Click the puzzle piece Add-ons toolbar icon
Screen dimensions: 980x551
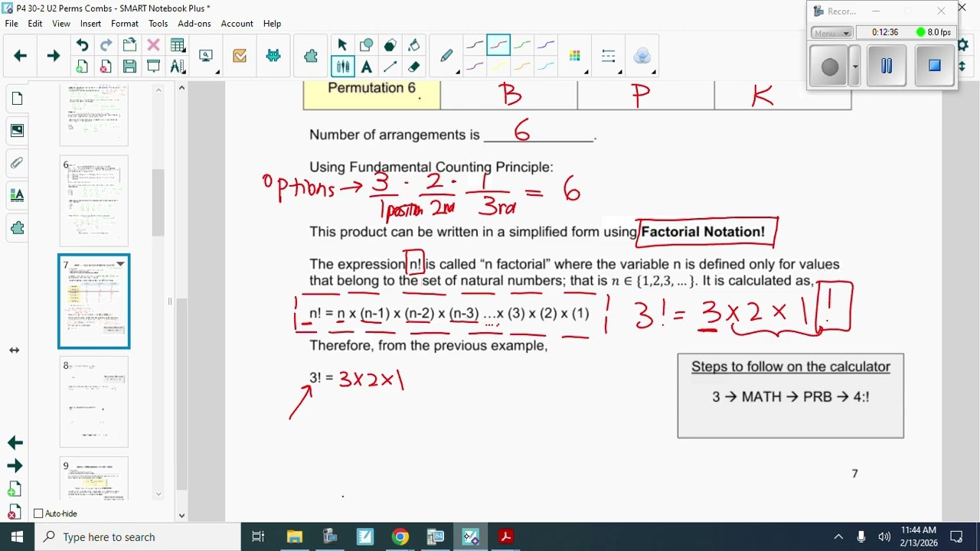click(x=311, y=56)
